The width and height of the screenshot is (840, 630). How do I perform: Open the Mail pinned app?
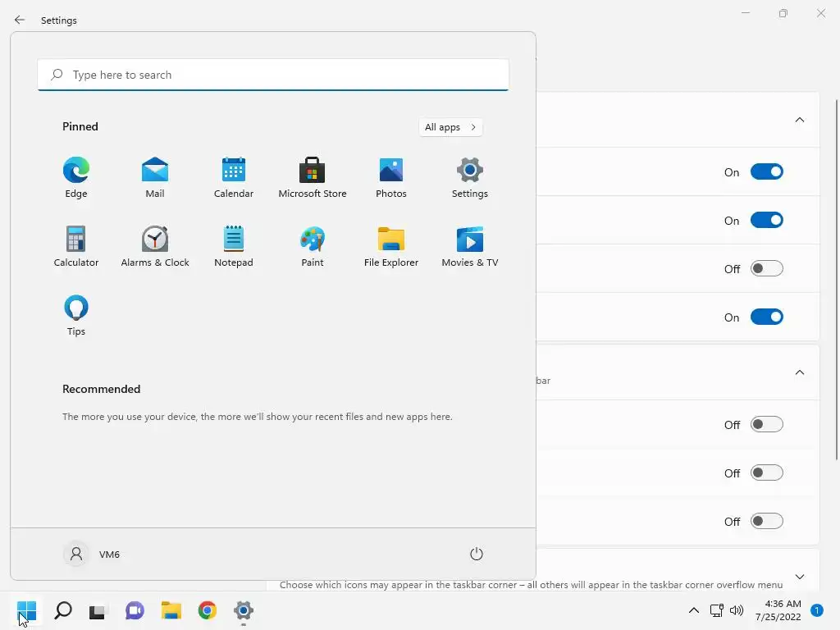pos(155,178)
